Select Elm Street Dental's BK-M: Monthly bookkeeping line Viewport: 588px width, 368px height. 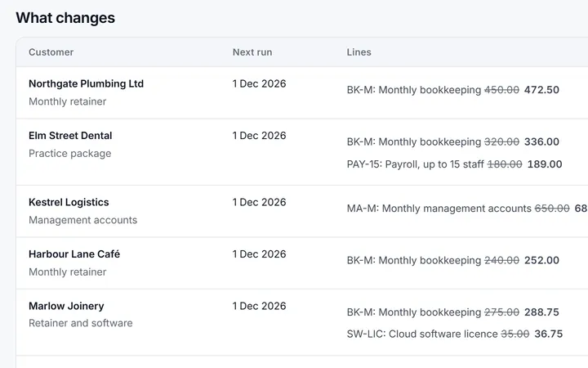(414, 141)
